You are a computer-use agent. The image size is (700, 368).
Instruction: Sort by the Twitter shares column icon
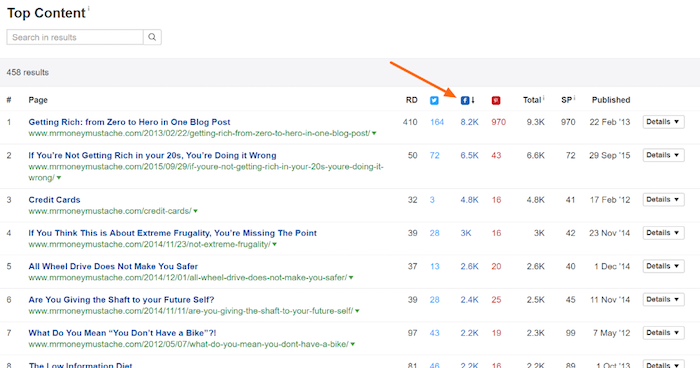tap(434, 100)
